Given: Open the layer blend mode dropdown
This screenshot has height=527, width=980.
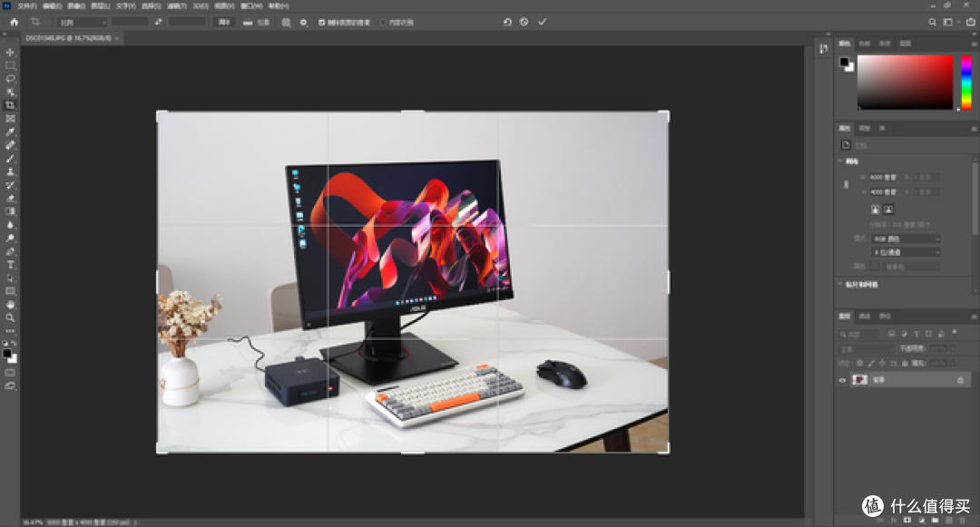Looking at the screenshot, I should click(866, 348).
